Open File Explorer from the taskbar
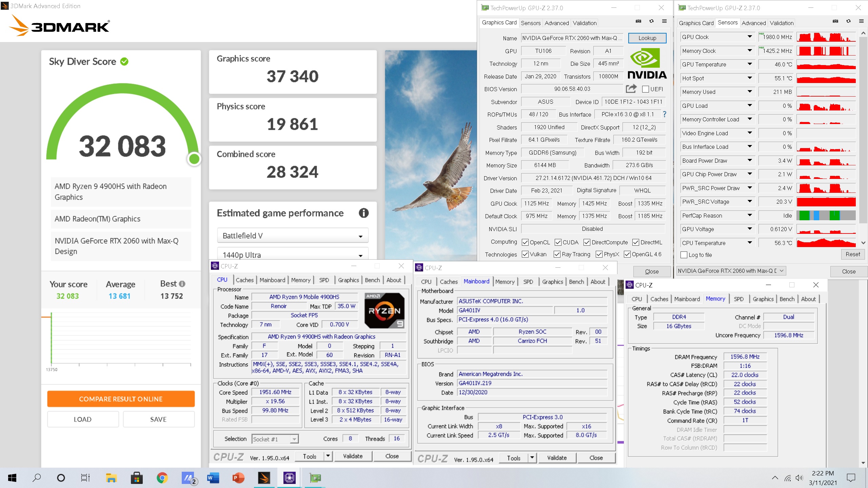 tap(111, 478)
